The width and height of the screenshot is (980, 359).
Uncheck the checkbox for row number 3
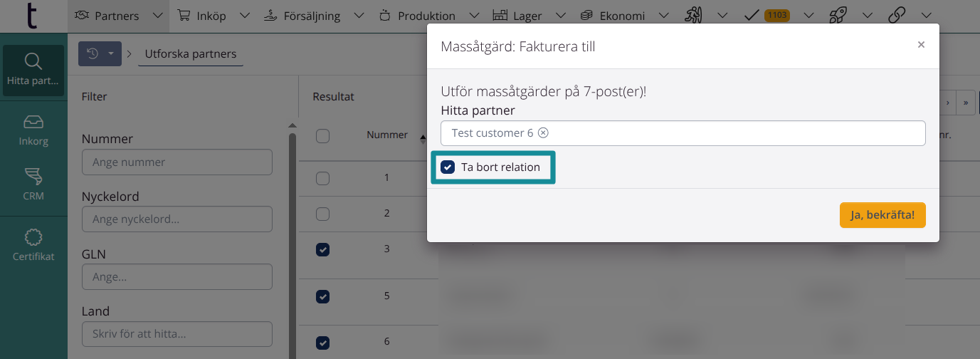point(322,249)
